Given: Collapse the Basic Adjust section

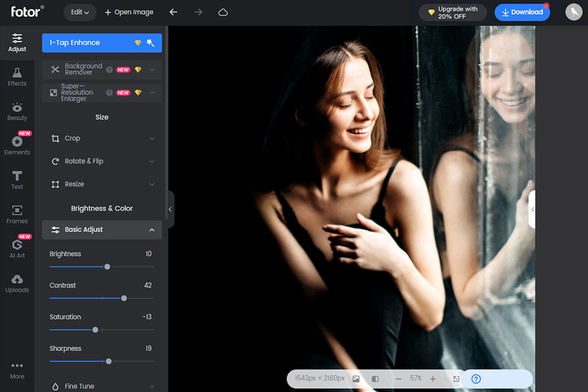Looking at the screenshot, I should 152,230.
